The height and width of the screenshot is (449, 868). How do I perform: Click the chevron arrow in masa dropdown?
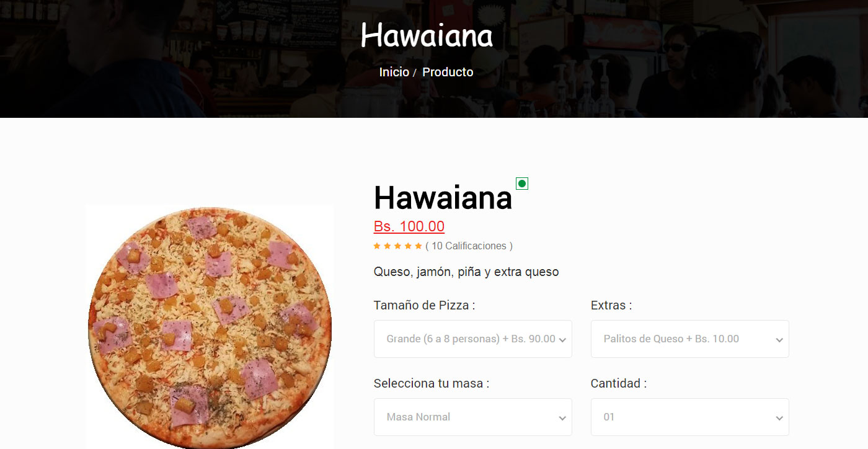coord(562,418)
